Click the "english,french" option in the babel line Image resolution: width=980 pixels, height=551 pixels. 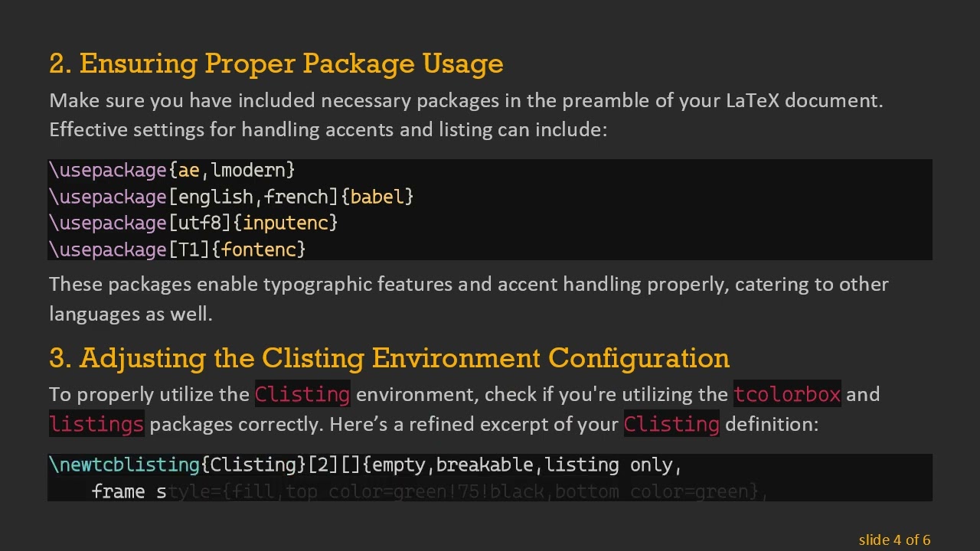pyautogui.click(x=253, y=197)
